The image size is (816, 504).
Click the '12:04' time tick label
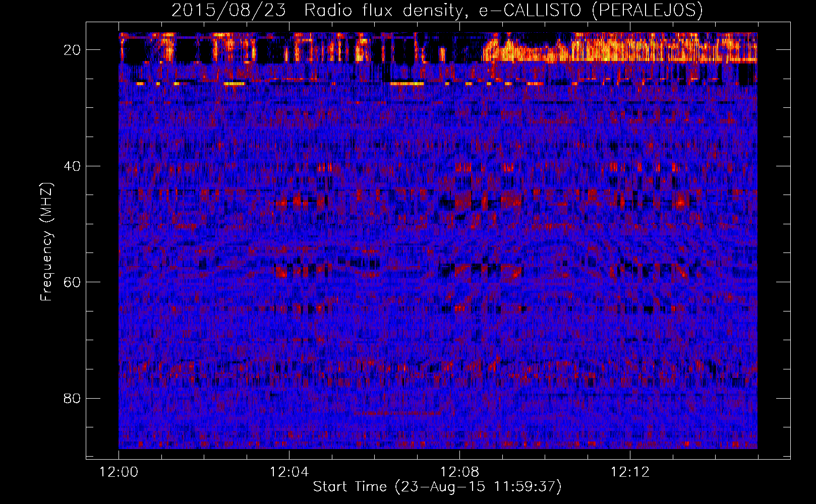(289, 472)
